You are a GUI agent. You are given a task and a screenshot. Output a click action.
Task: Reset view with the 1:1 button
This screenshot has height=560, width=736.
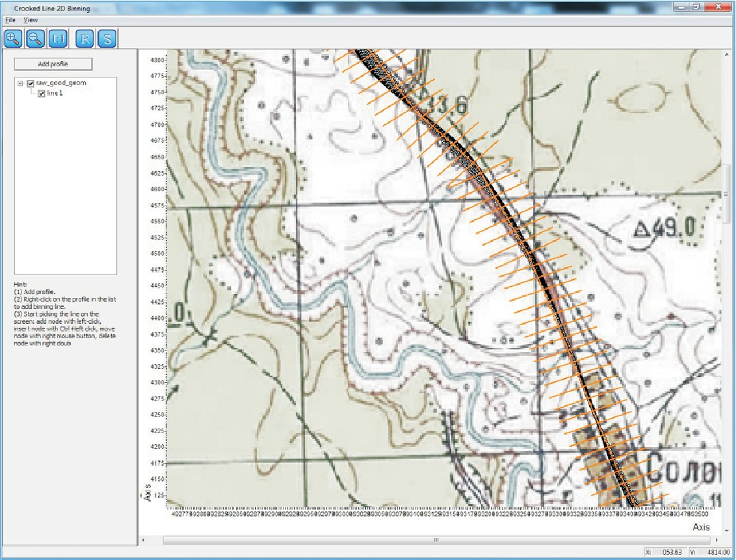click(x=59, y=38)
